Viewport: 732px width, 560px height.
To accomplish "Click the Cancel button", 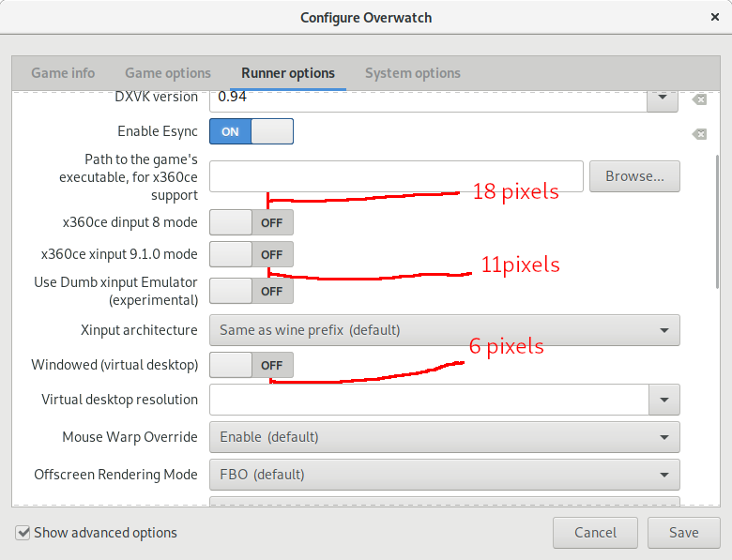I will 595,533.
